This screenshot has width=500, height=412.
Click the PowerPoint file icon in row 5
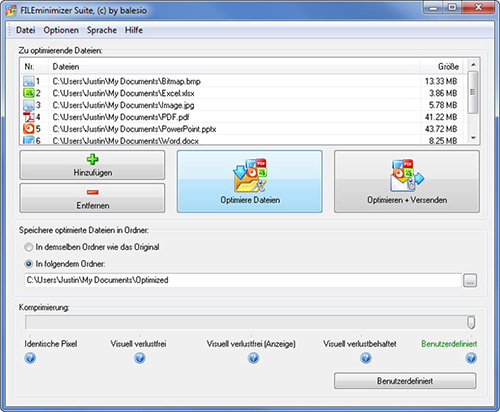pos(29,129)
